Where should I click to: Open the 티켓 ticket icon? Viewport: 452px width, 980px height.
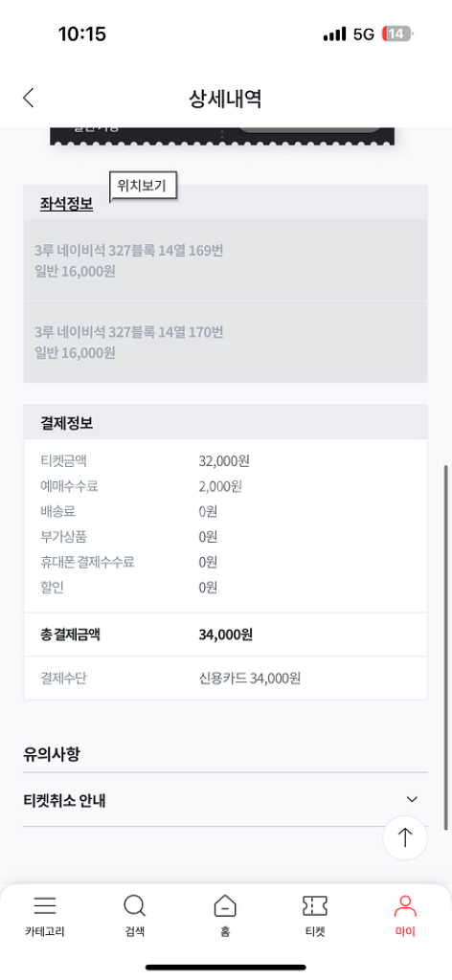click(315, 905)
